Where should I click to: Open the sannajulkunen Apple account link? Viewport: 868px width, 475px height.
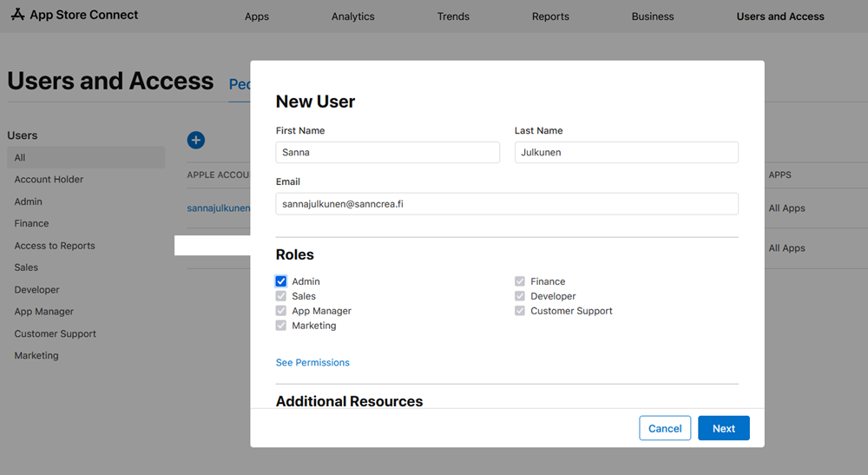[x=219, y=208]
